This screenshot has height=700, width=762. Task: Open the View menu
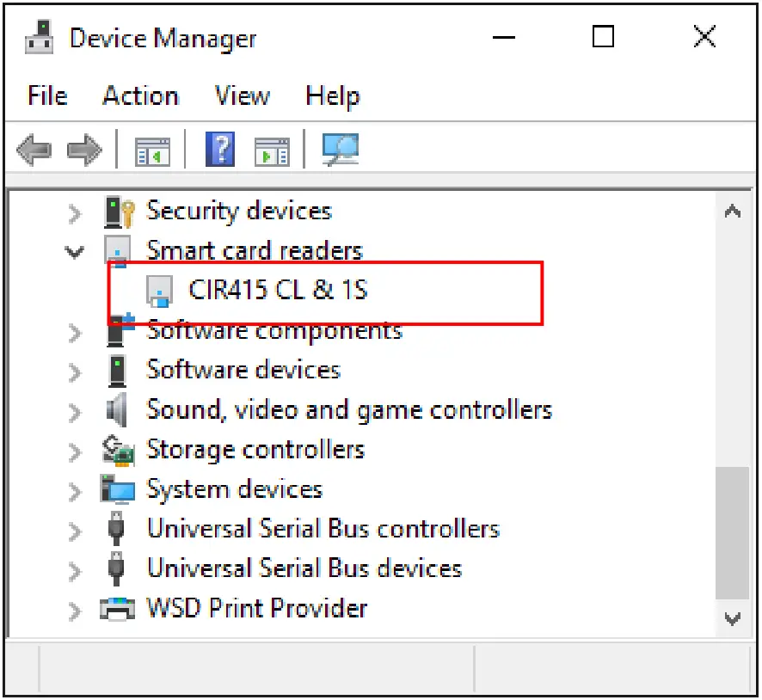(242, 95)
